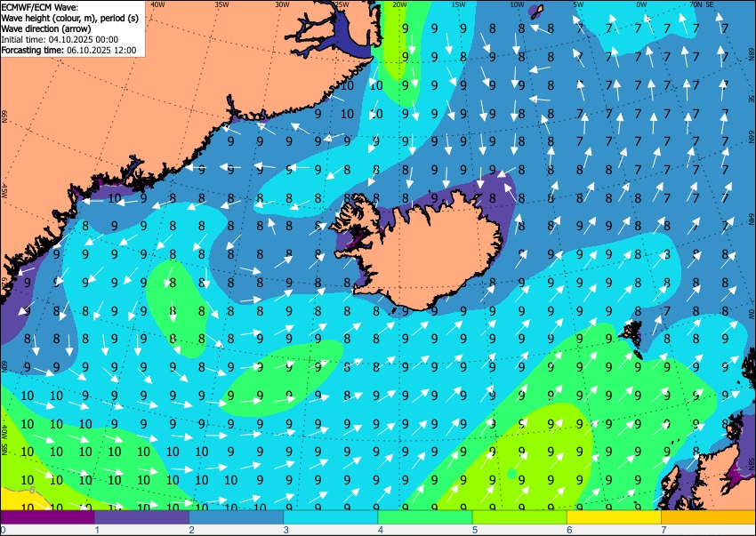This screenshot has width=756, height=536.
Task: Click the green 4–5 m legend swatch
Action: pos(425,517)
